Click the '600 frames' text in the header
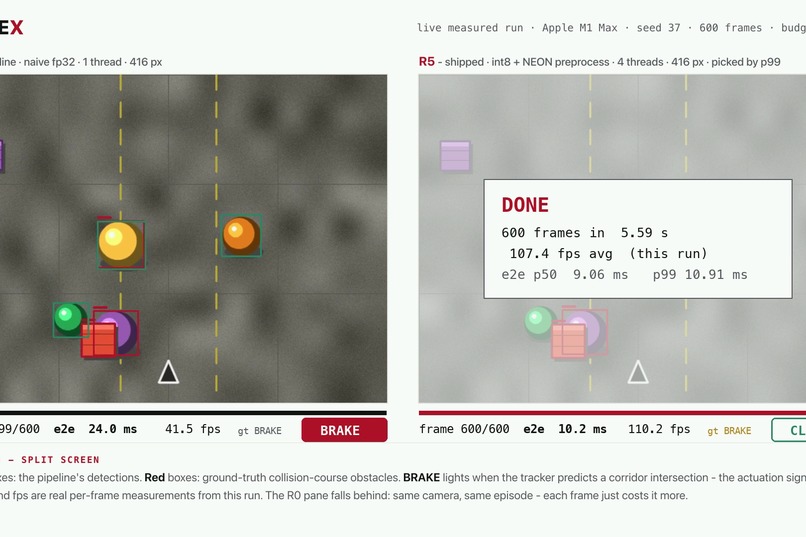The image size is (806, 537). coord(730,28)
